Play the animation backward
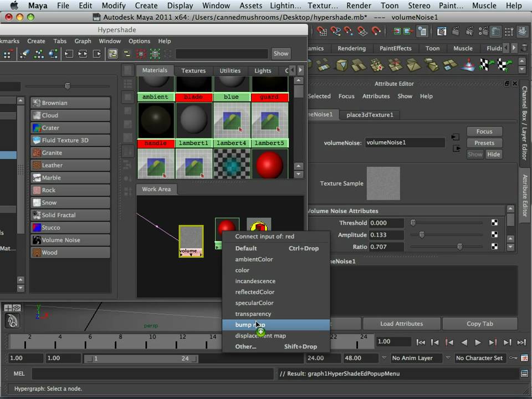 (464, 342)
